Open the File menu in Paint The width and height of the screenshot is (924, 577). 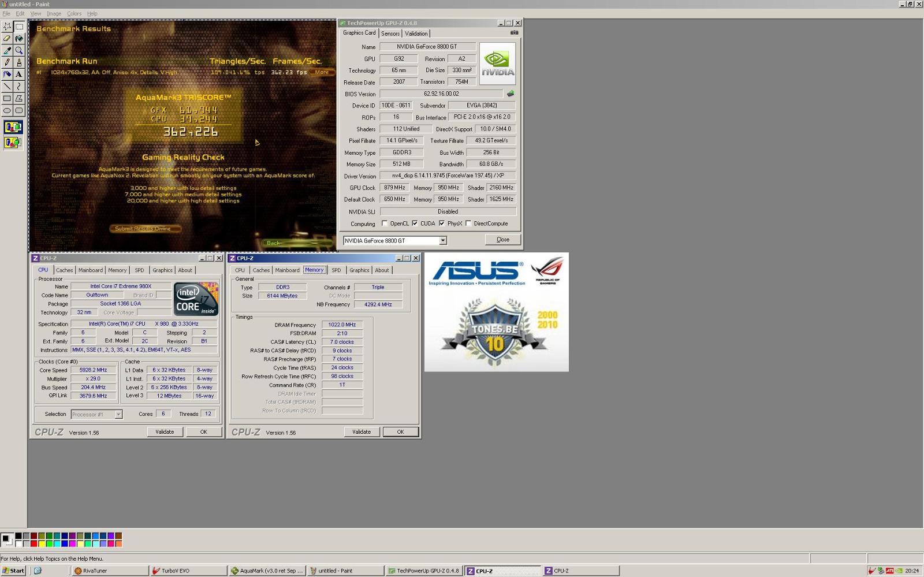point(6,13)
